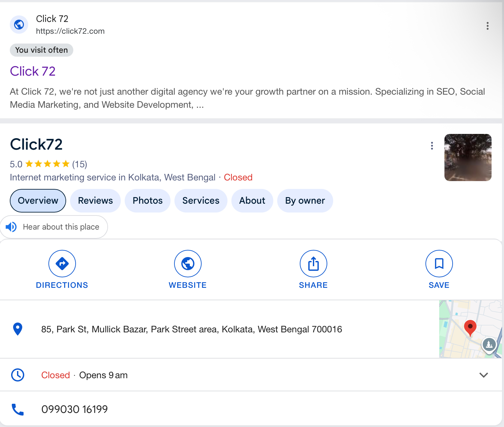Click the address 85, Park St, Mullick Bazar

point(191,329)
